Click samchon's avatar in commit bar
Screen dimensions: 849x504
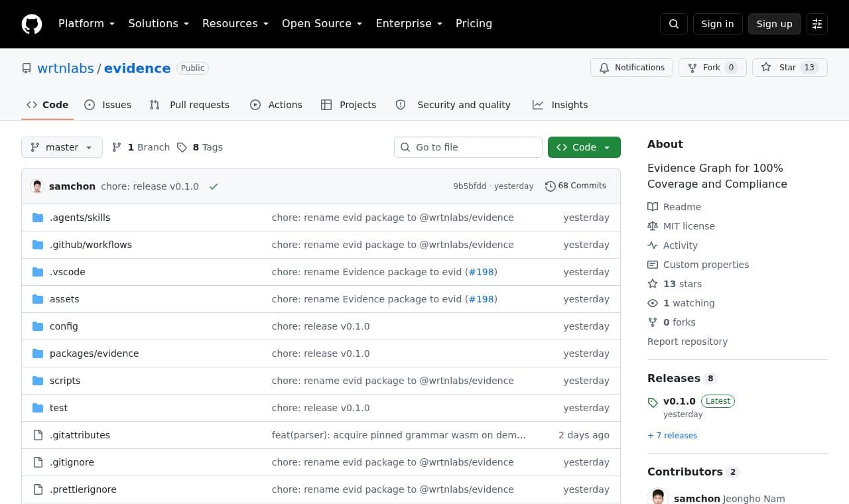tap(37, 186)
